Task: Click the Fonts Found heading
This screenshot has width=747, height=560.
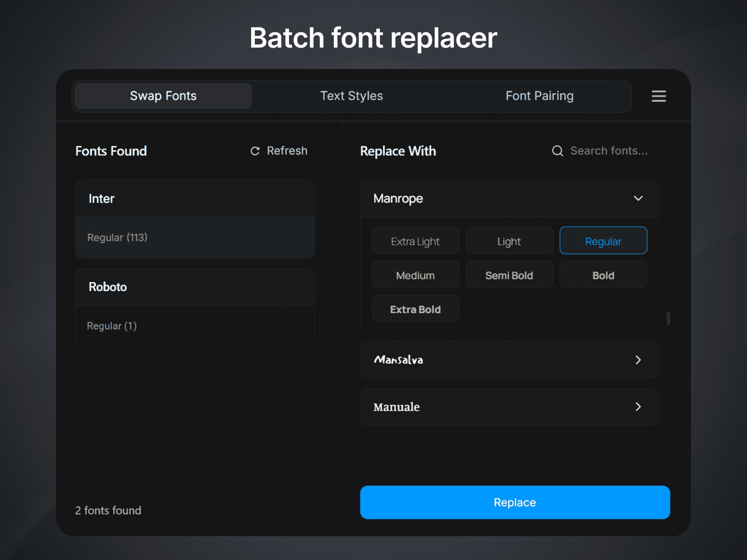Action: (x=111, y=151)
